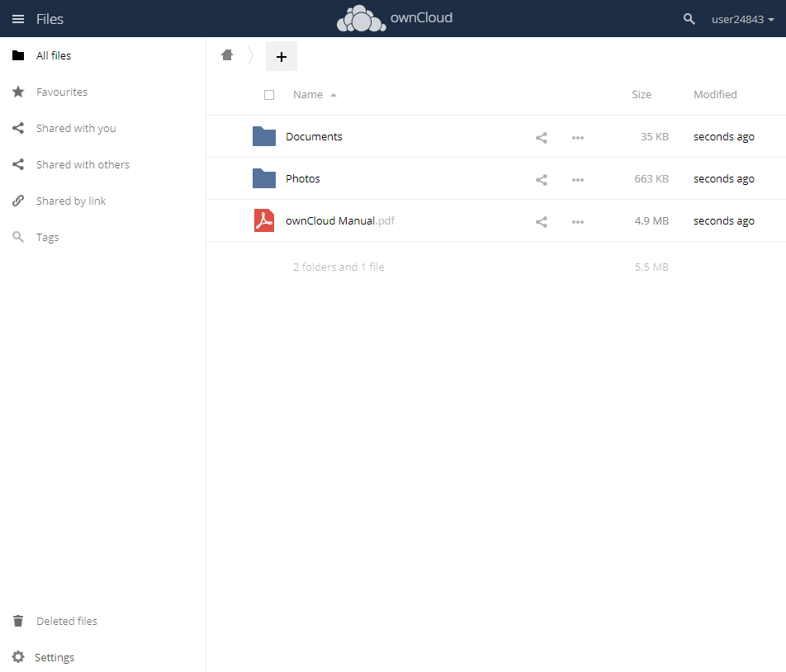Click the Favourites star icon
Screen dimensions: 786x672
(x=18, y=92)
